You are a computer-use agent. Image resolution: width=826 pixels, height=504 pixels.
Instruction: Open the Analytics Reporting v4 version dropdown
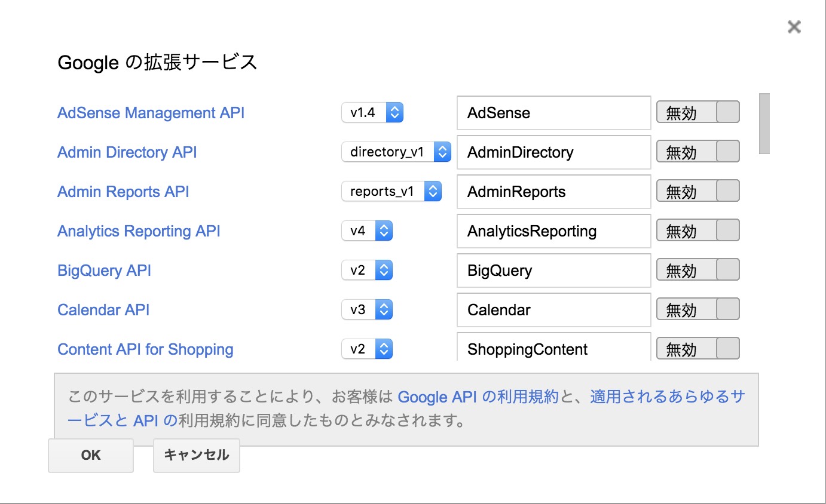tap(367, 231)
